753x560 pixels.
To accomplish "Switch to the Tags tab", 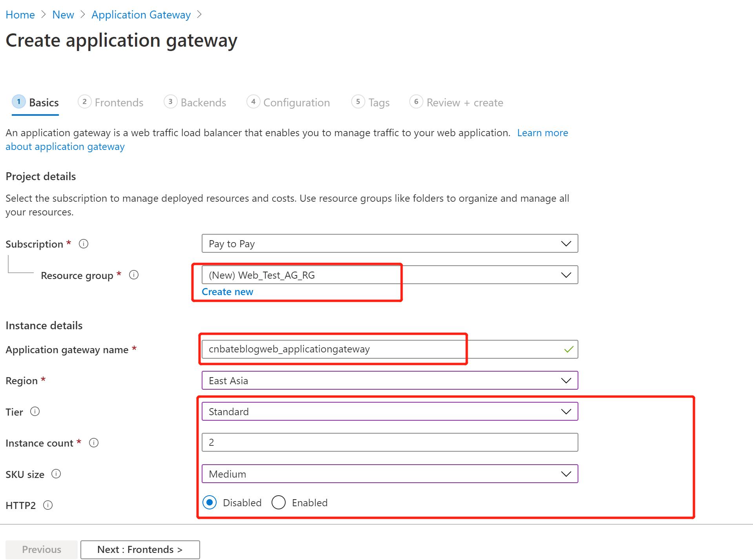I will click(x=378, y=102).
